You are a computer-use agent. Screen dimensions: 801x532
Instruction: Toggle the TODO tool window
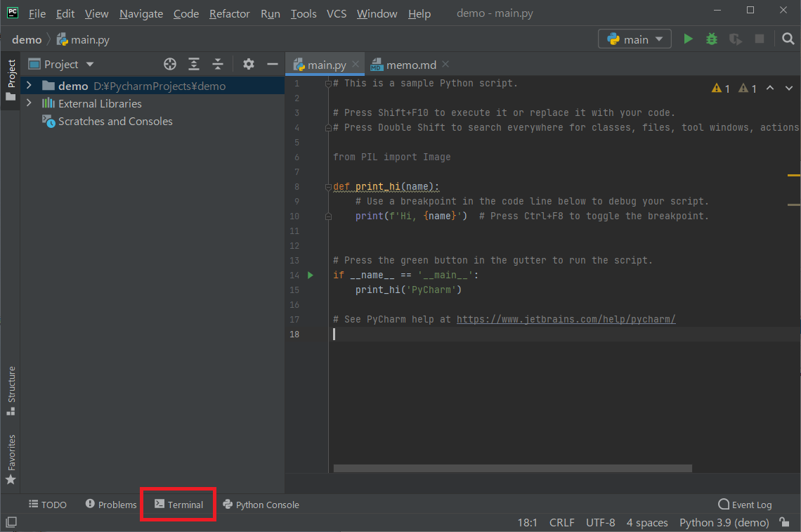(x=48, y=505)
